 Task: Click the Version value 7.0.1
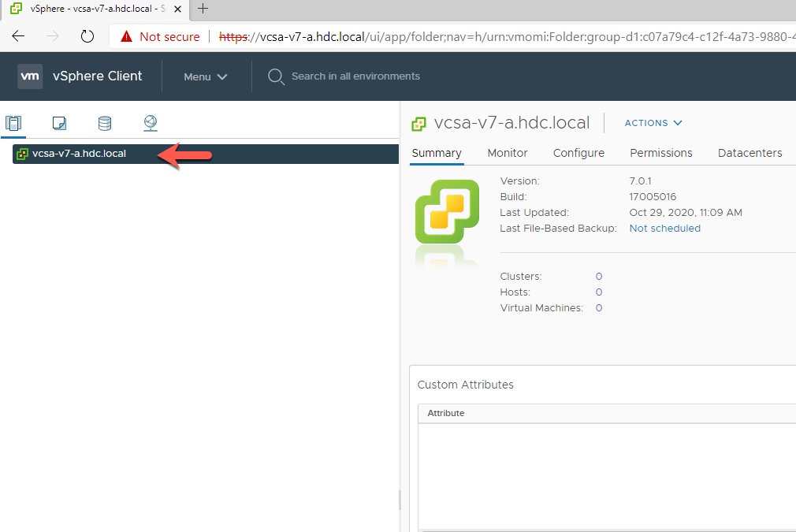click(640, 181)
